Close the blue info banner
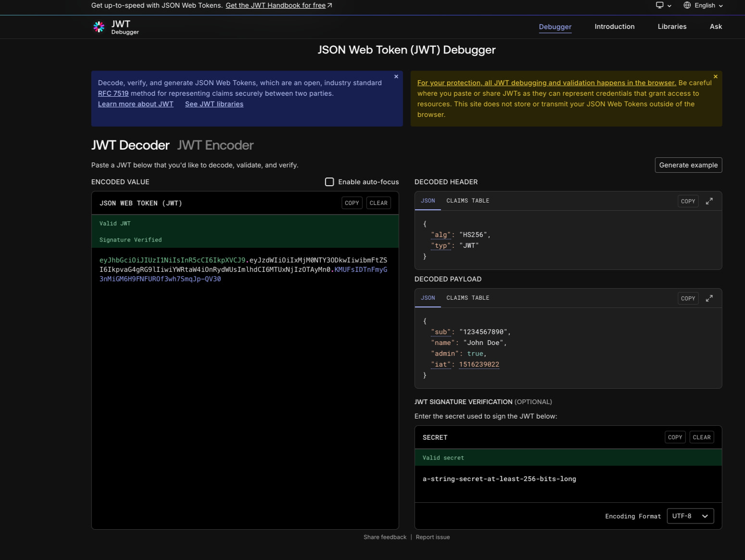The width and height of the screenshot is (745, 560). 396,76
